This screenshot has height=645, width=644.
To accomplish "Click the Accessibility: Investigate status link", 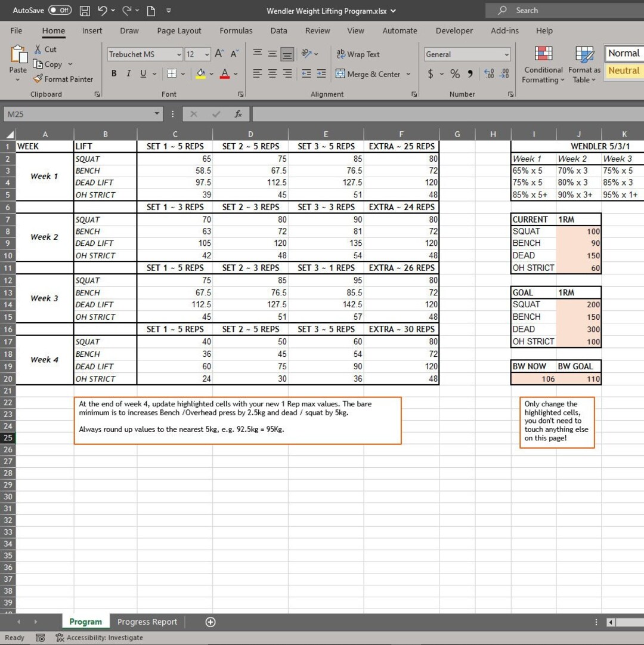I will 99,637.
